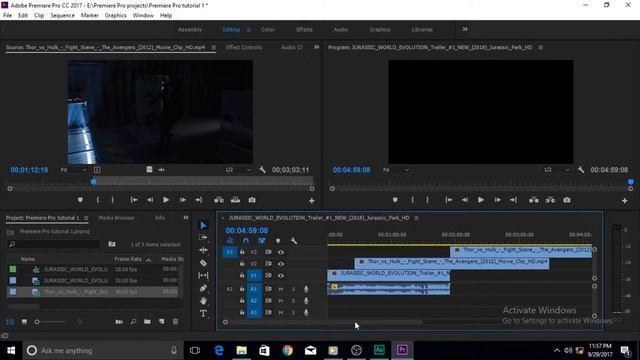The width and height of the screenshot is (640, 360).
Task: Step forward one frame in Program monitor
Action: (497, 200)
